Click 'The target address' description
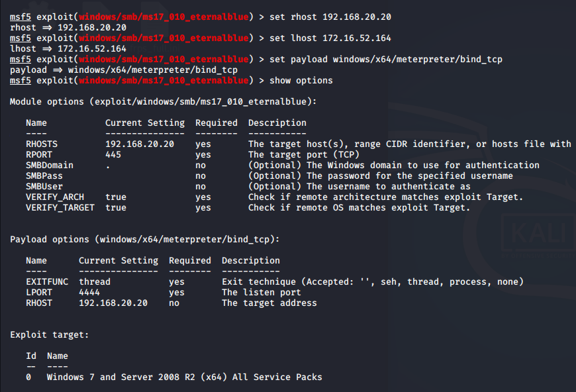Viewport: 576px width, 392px height. (269, 303)
